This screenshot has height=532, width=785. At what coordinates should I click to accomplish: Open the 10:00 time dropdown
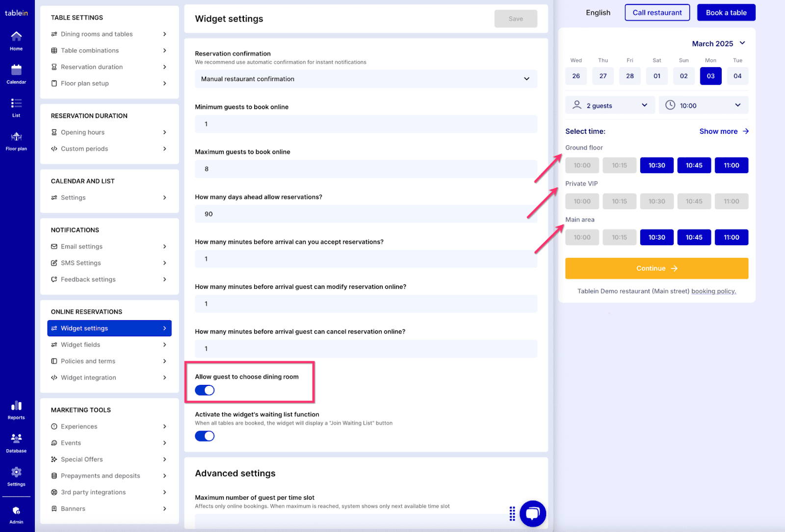[704, 105]
